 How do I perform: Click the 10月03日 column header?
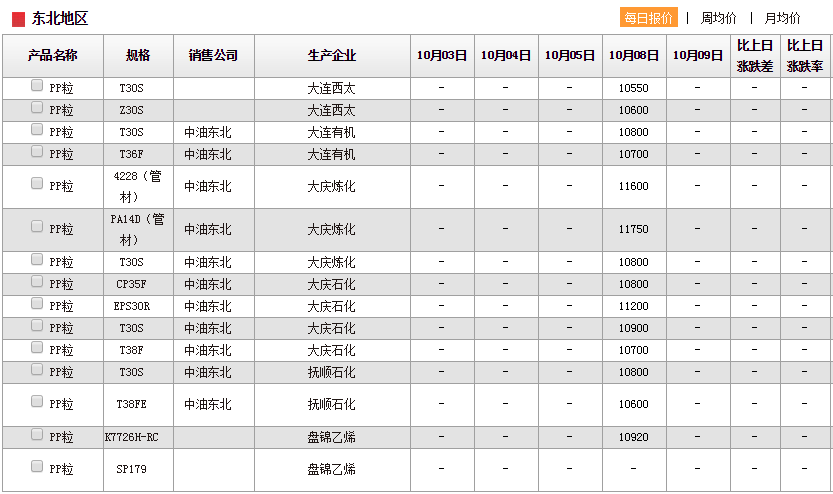tap(442, 56)
